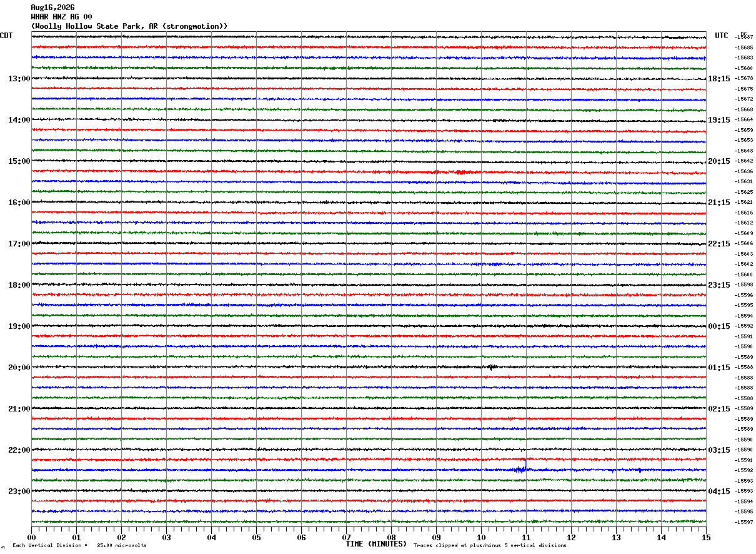
Task: Click minute tick label 12 on the time axis
Action: click(571, 538)
